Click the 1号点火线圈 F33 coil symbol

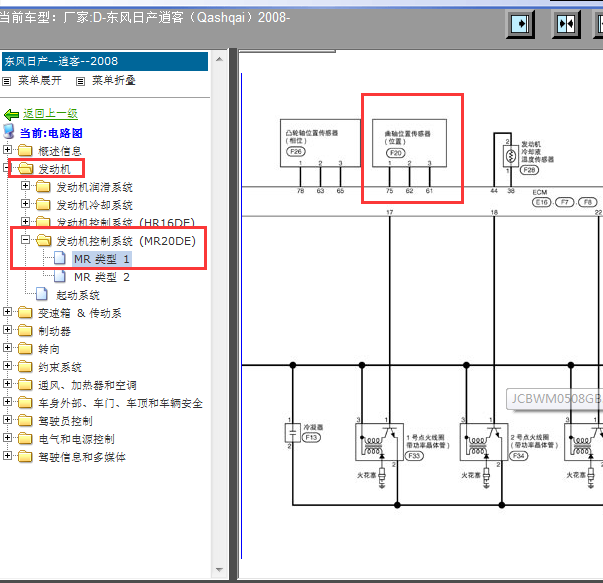tap(379, 442)
